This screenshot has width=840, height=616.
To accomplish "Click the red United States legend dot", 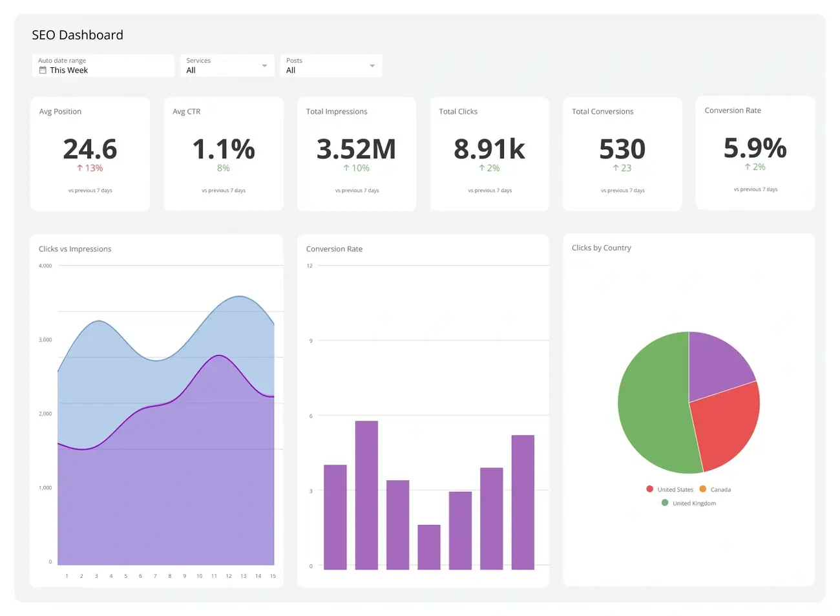I will pyautogui.click(x=649, y=489).
